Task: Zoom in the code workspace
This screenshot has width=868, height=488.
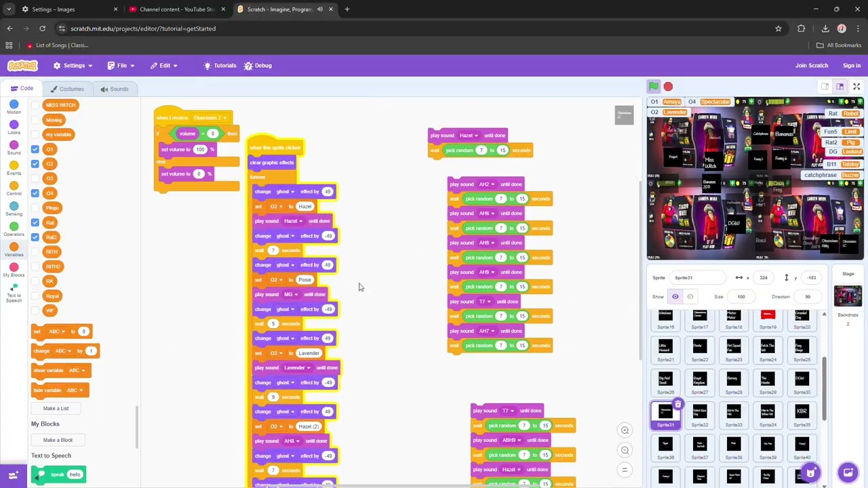Action: click(x=625, y=430)
